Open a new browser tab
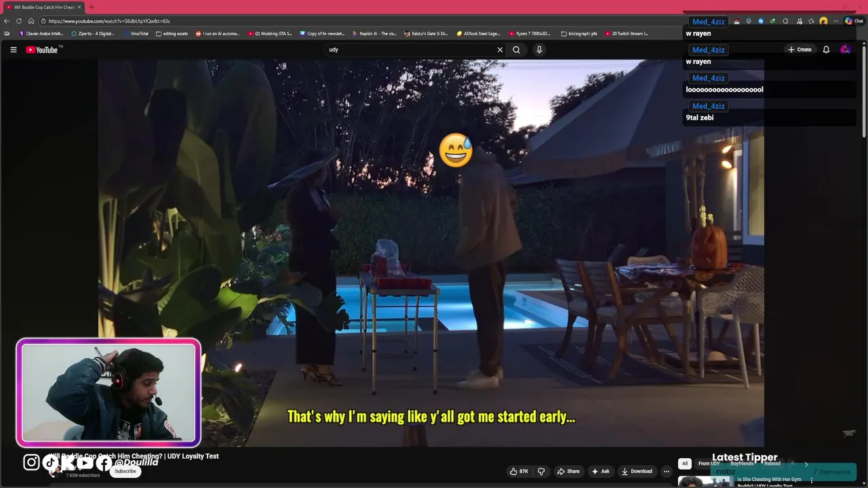 [91, 7]
